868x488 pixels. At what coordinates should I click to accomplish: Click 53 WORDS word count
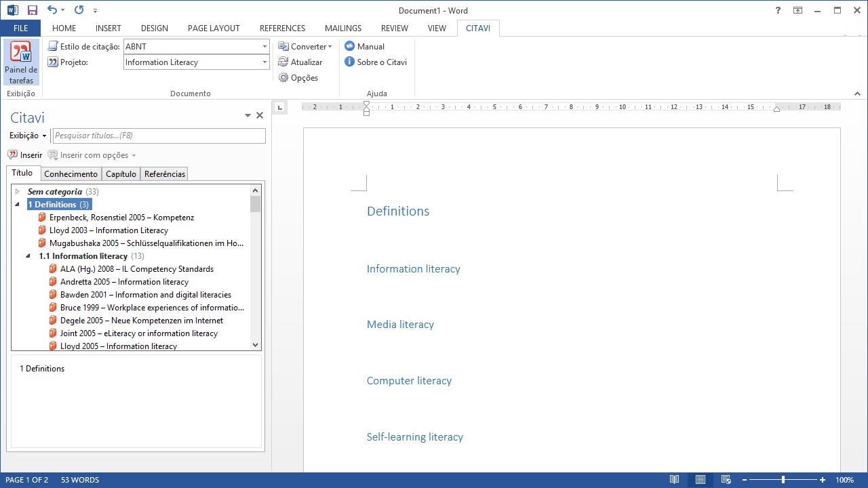tap(80, 480)
